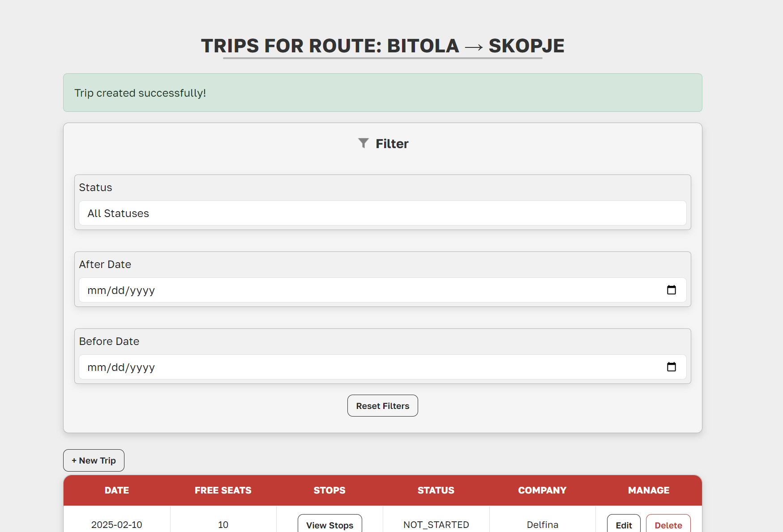Click the STATUS column header
Viewport: 783px width, 532px height.
(x=436, y=490)
